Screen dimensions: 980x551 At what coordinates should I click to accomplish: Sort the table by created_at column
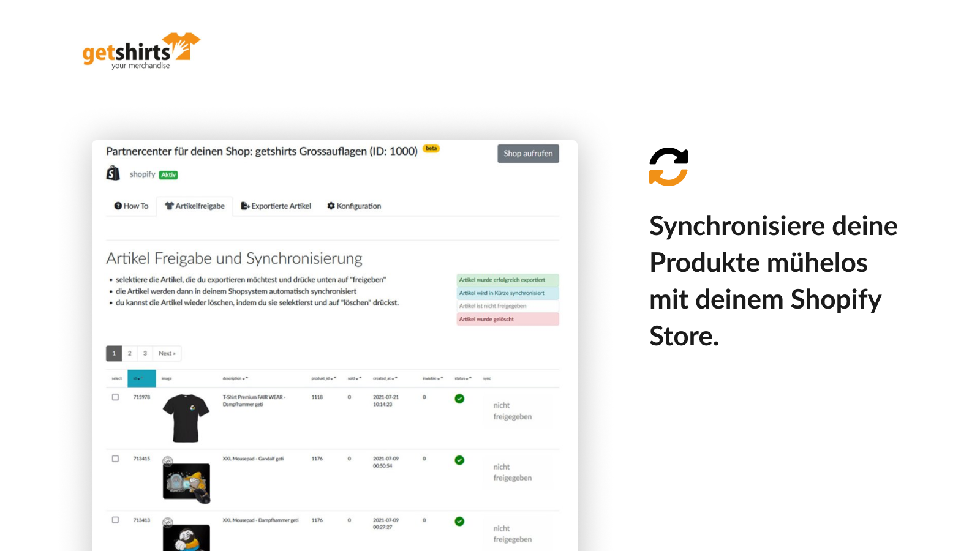pyautogui.click(x=385, y=378)
